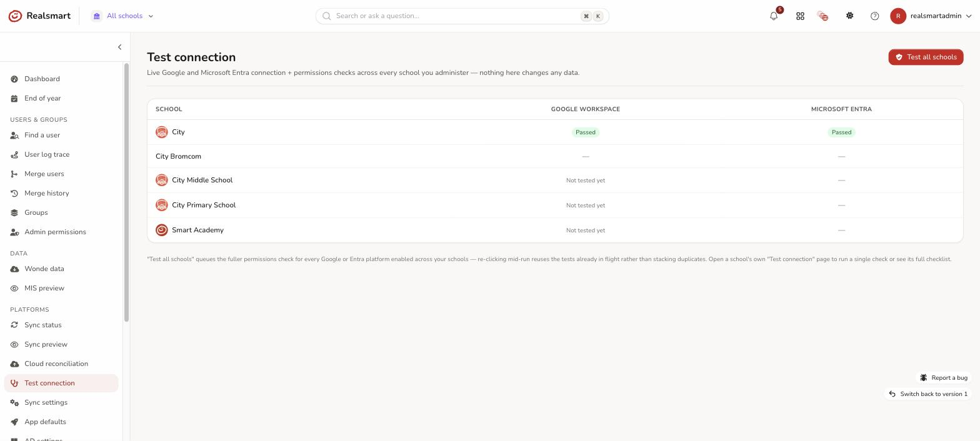
Task: Click the Microsoft Entra column header
Action: 841,109
